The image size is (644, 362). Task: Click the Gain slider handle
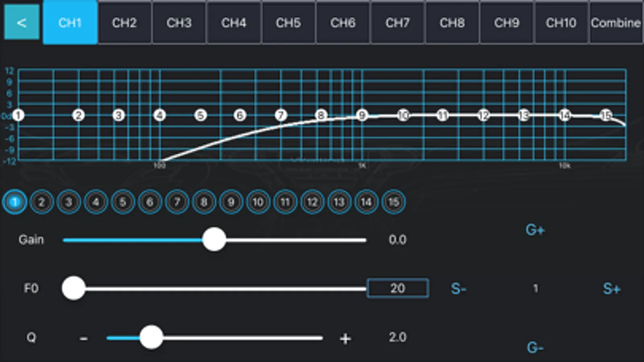214,240
